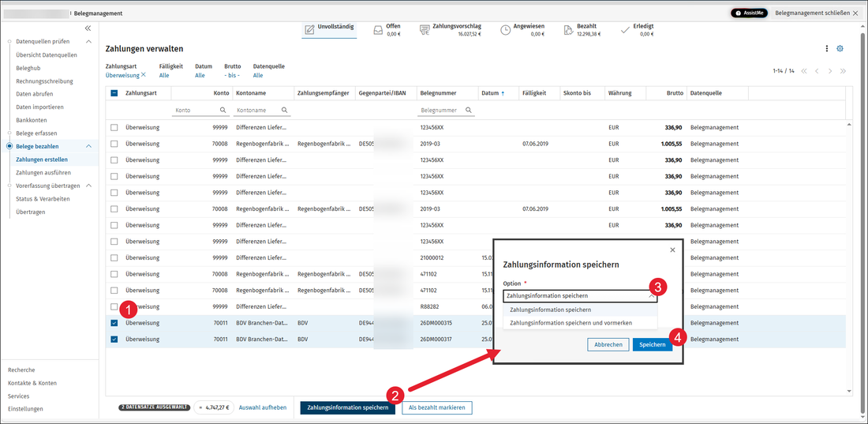Collapse the Voreinfassung übertragen section
The height and width of the screenshot is (424, 868).
click(88, 186)
